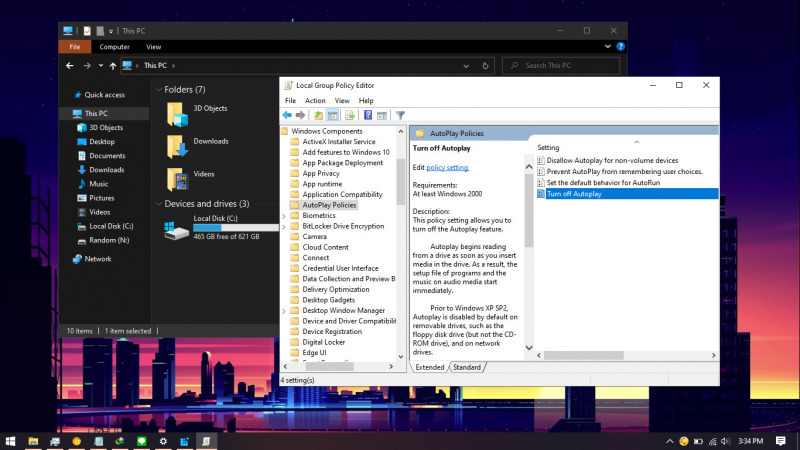Select Turn off Autoplay setting row
800x450 pixels.
627,194
